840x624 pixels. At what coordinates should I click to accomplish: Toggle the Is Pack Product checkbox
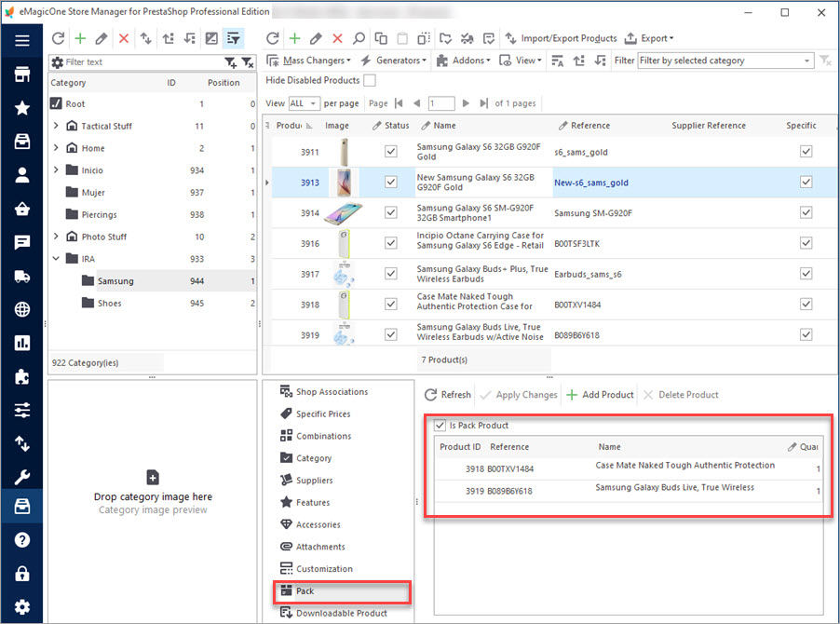pyautogui.click(x=440, y=426)
